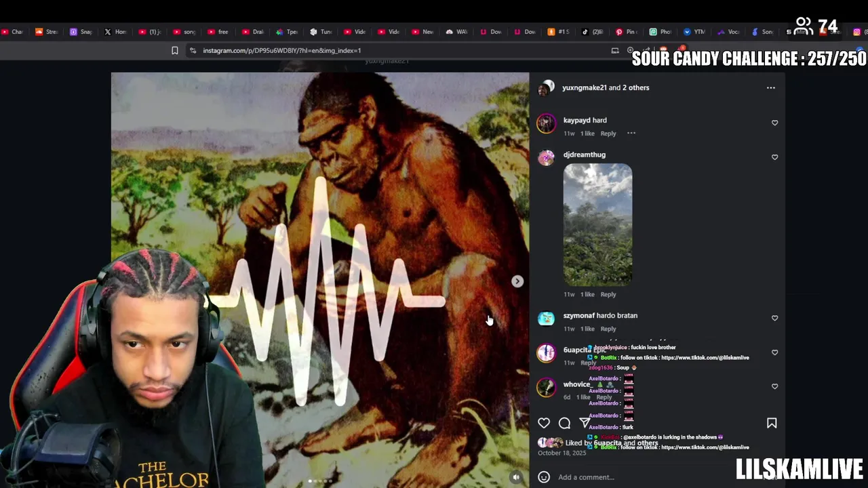Switch to the Phot browser tab
Screen dimensions: 868x488
[x=660, y=32]
